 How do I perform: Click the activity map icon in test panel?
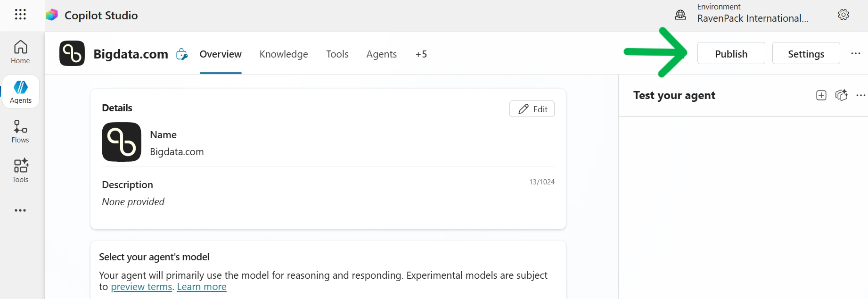(x=841, y=95)
